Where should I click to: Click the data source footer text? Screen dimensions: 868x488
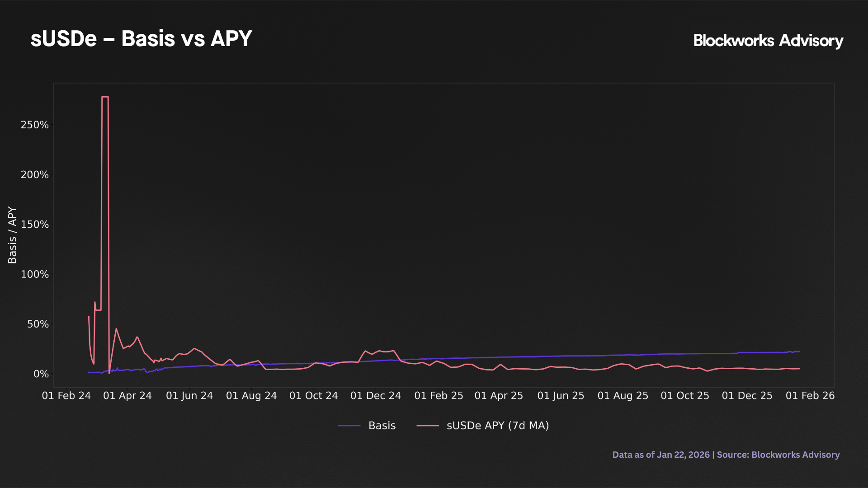(726, 455)
